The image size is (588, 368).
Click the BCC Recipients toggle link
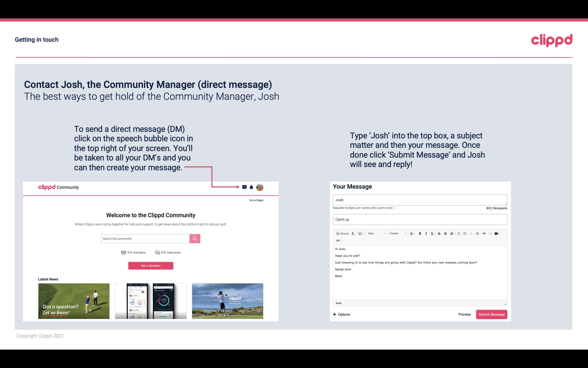(x=497, y=208)
